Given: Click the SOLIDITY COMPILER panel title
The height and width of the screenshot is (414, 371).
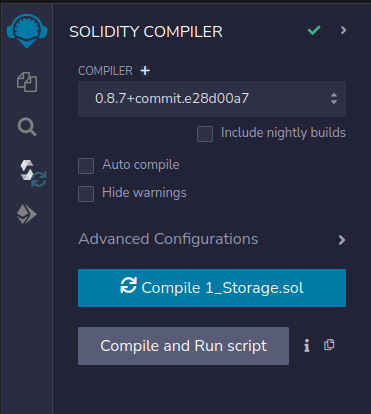Looking at the screenshot, I should pos(146,32).
